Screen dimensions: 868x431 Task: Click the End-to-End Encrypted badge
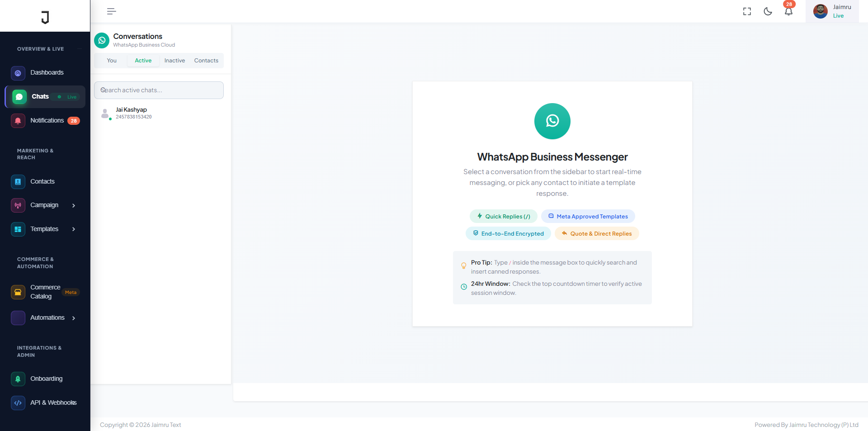point(508,233)
